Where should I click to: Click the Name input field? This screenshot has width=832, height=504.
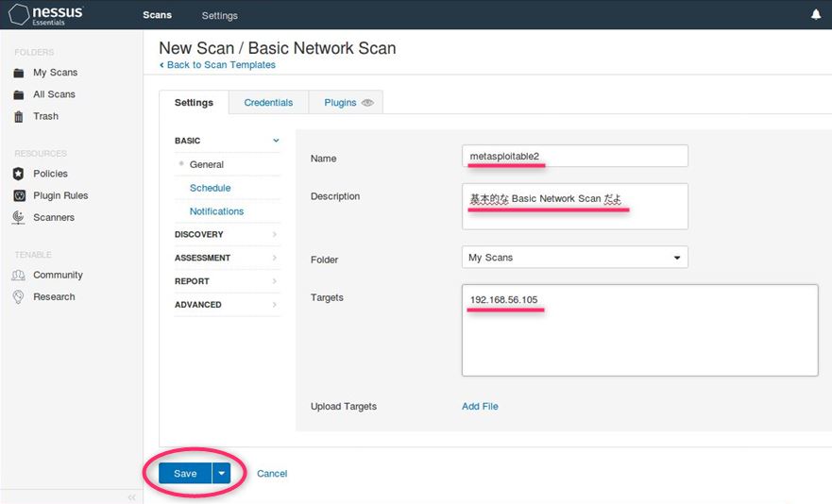[574, 156]
